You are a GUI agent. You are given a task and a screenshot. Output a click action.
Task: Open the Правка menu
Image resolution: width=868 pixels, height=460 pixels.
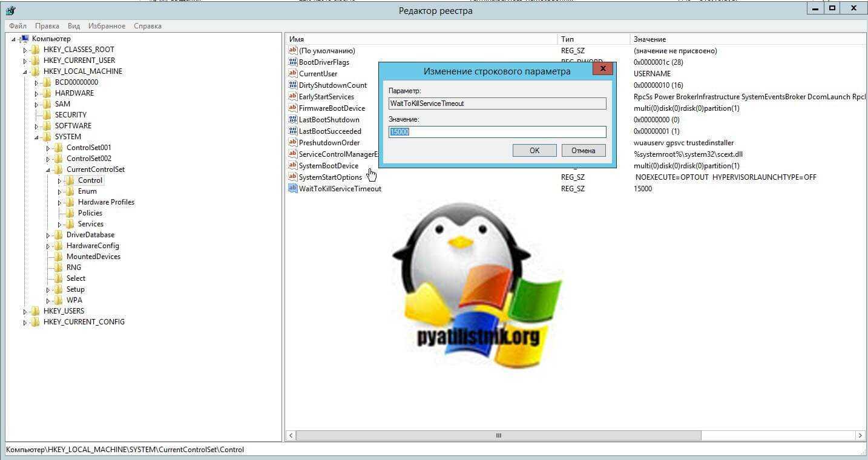coord(47,26)
